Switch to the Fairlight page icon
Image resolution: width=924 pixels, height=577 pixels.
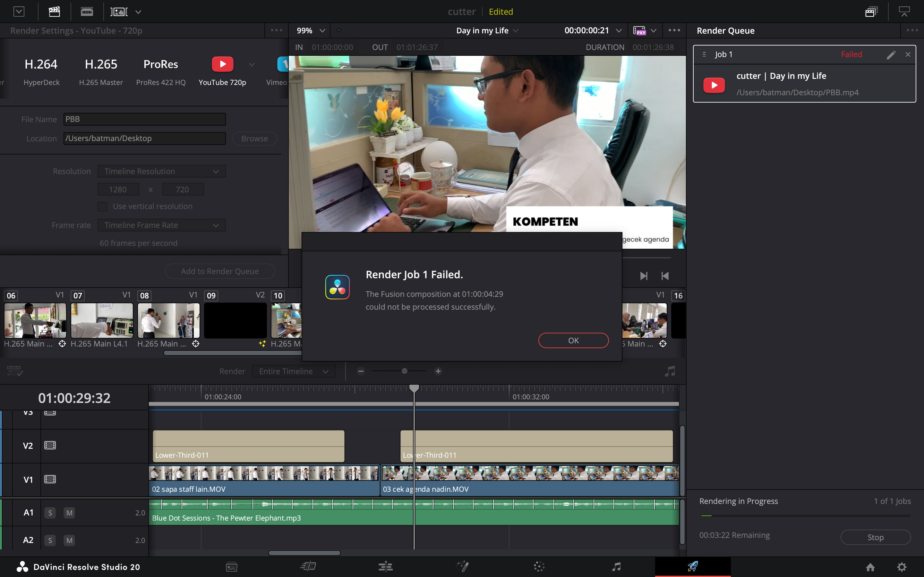point(616,567)
